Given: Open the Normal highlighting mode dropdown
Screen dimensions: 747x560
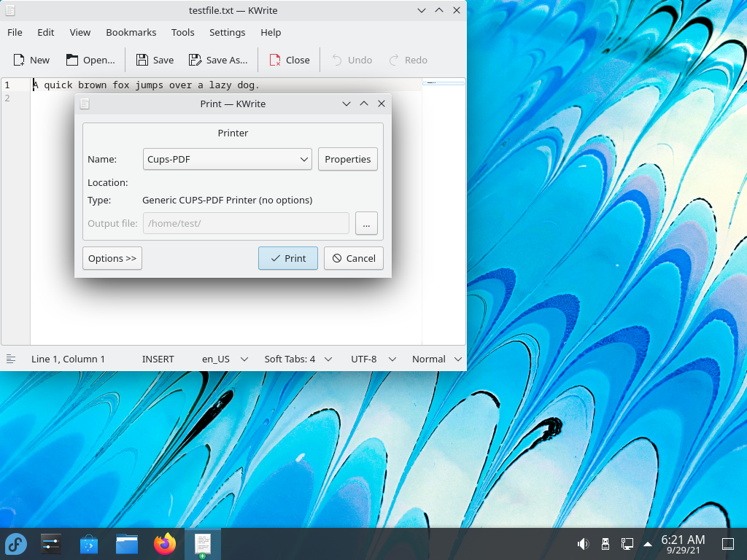Looking at the screenshot, I should (437, 359).
